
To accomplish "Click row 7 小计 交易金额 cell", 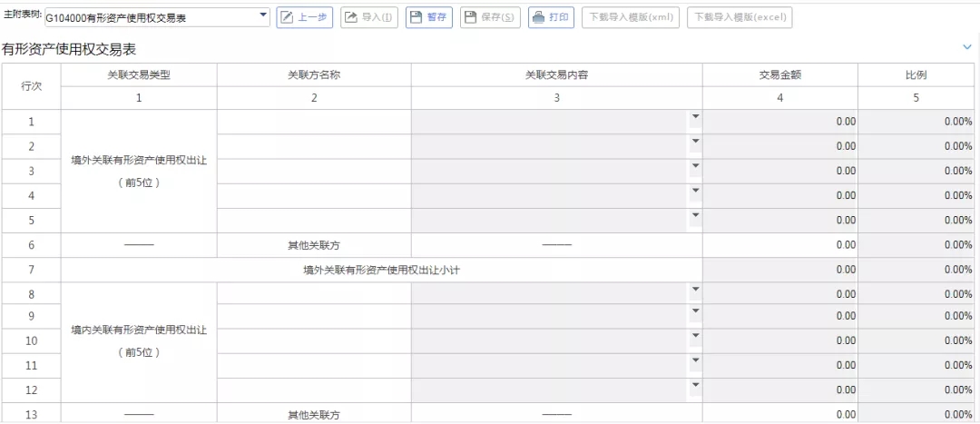I will pos(779,270).
